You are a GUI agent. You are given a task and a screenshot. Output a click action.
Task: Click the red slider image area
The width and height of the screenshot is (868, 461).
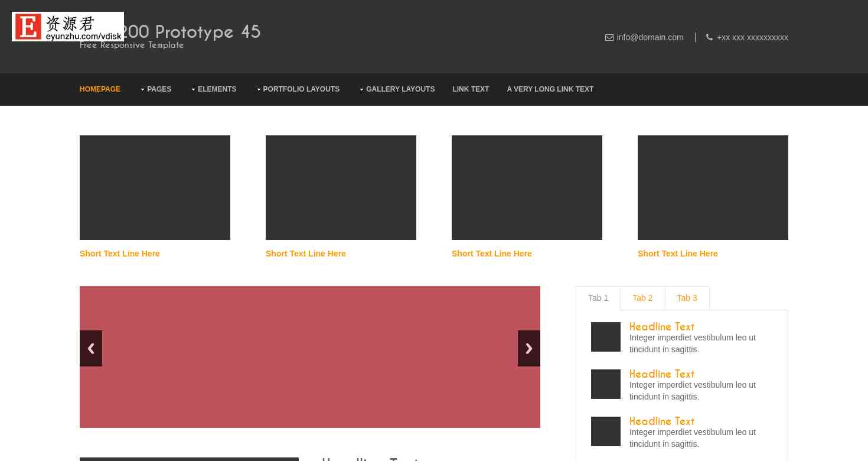(310, 357)
